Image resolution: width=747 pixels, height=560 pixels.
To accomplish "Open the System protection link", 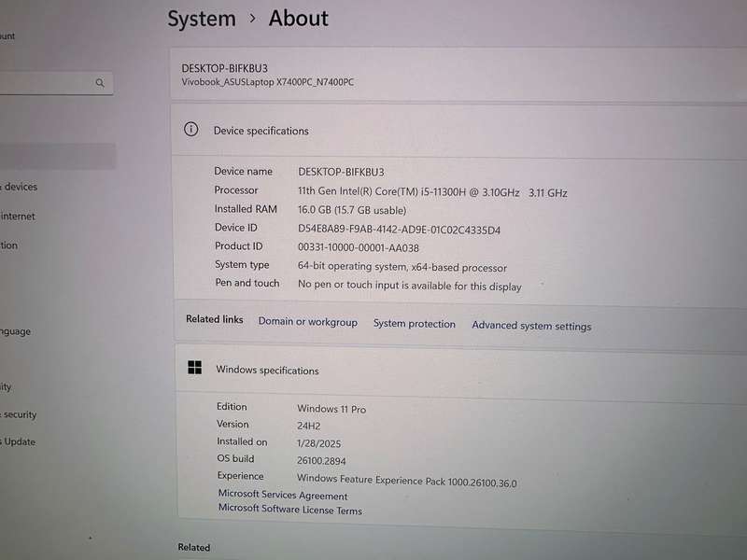I will click(414, 323).
